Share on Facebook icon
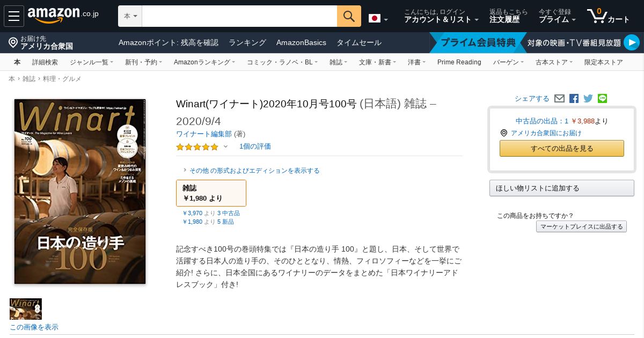Viewport: 644px width, 338px height. coord(574,99)
